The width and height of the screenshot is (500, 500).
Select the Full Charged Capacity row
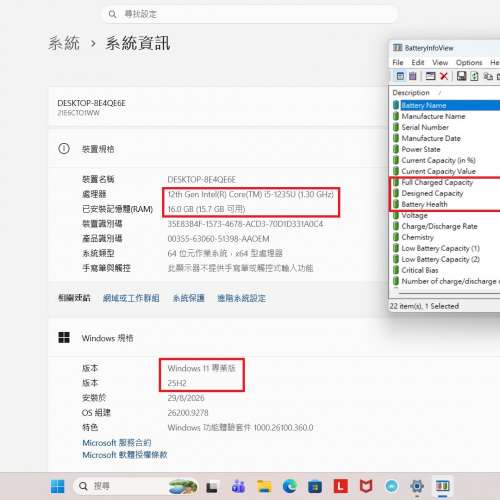tap(446, 182)
